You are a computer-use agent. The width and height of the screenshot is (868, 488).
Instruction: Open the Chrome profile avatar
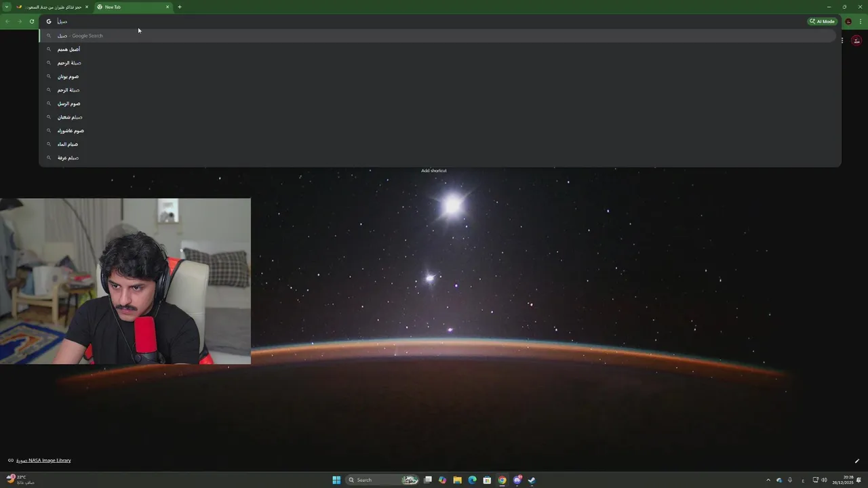(x=848, y=21)
